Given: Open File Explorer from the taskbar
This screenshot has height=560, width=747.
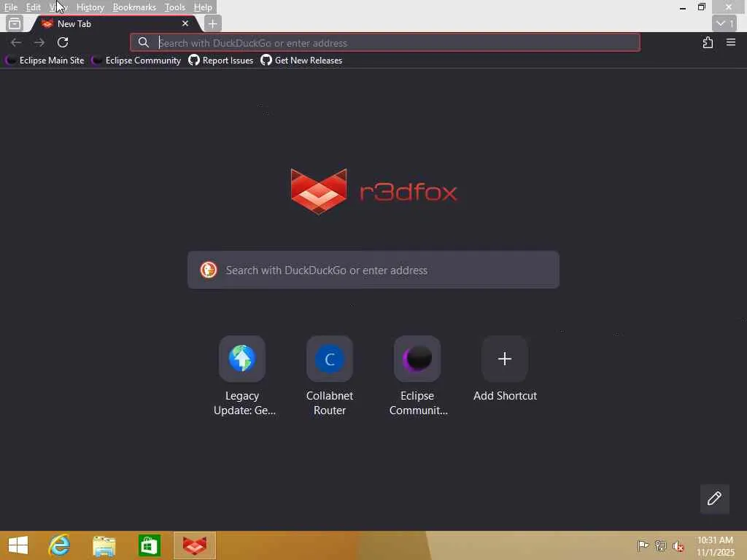Looking at the screenshot, I should [x=104, y=545].
